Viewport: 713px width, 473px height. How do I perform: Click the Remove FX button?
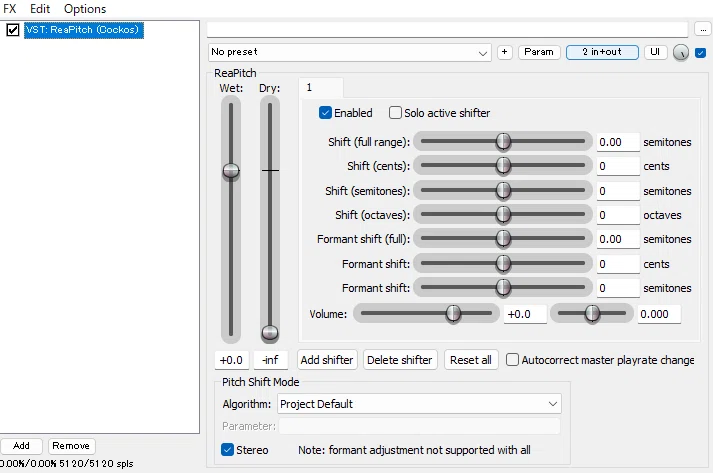(x=71, y=446)
